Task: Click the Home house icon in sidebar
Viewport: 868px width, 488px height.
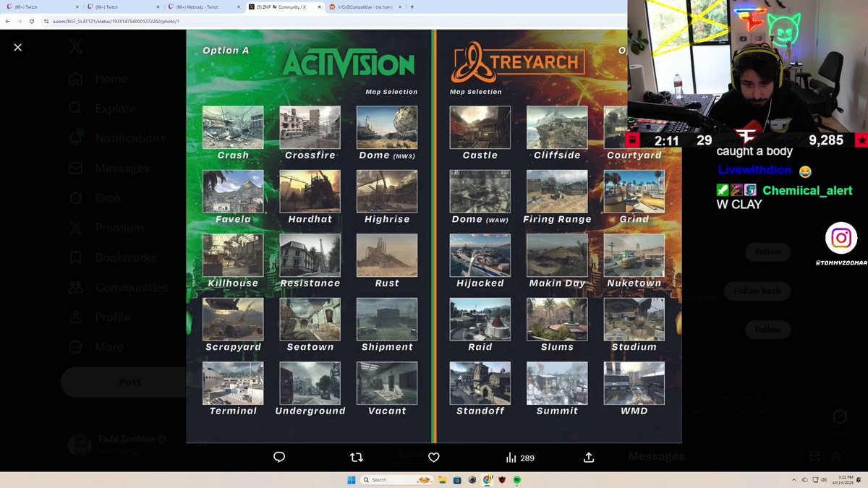Action: tap(76, 79)
